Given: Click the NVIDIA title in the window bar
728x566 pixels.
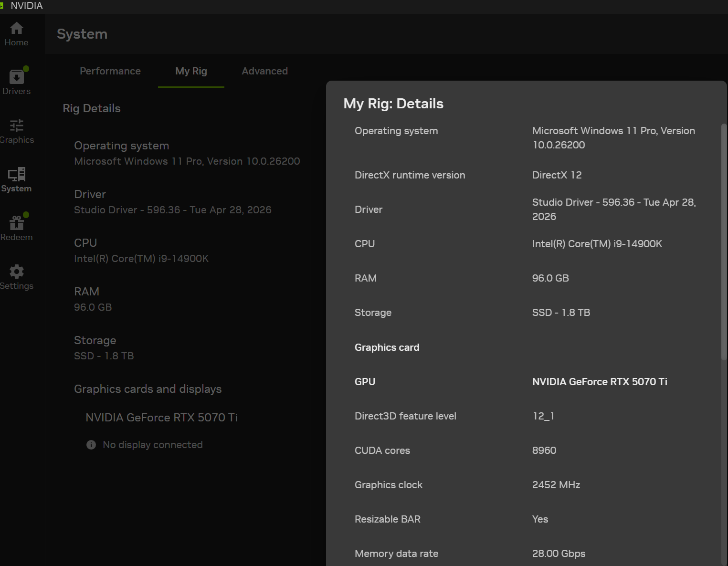Looking at the screenshot, I should [x=27, y=6].
